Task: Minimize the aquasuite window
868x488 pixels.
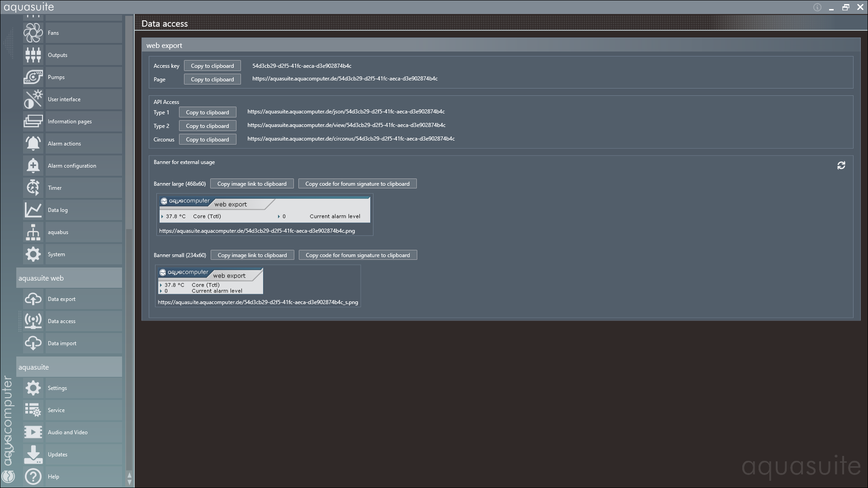Action: click(x=831, y=8)
